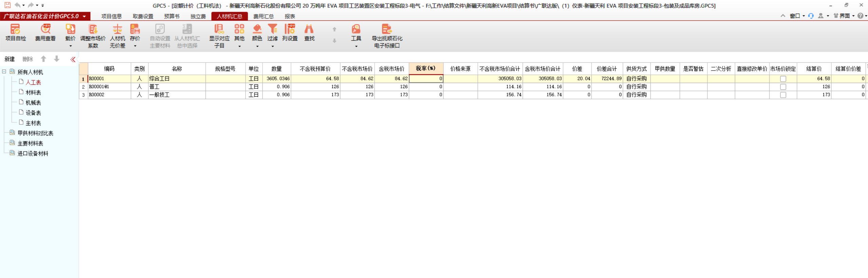Switch to 独立费 tab

click(x=198, y=16)
